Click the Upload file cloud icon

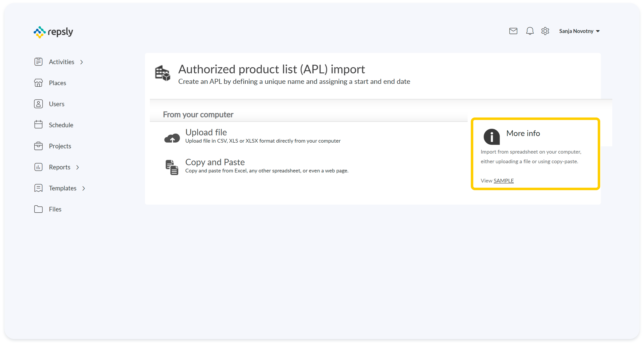point(172,138)
